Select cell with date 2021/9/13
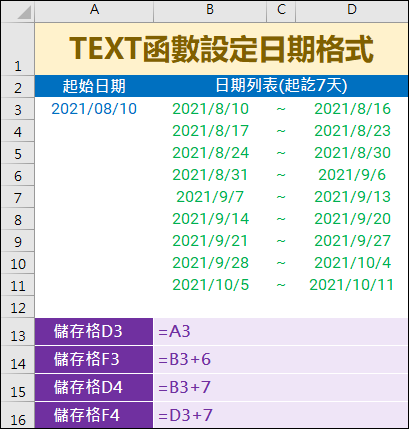The image size is (409, 429). [x=352, y=197]
